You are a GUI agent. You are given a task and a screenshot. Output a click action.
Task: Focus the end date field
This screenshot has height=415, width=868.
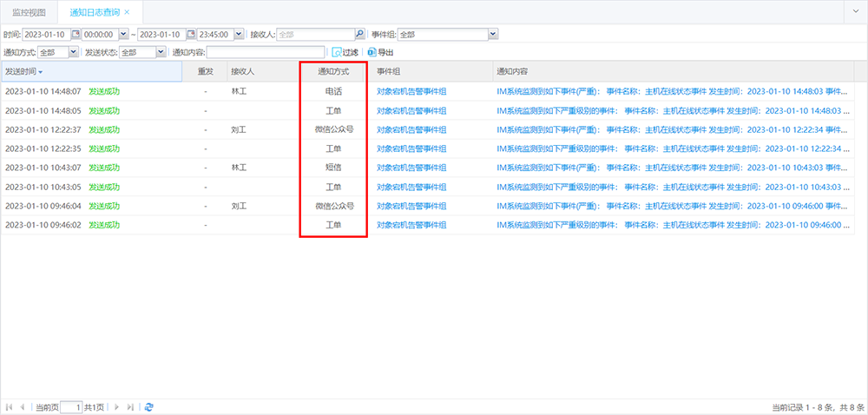click(162, 35)
